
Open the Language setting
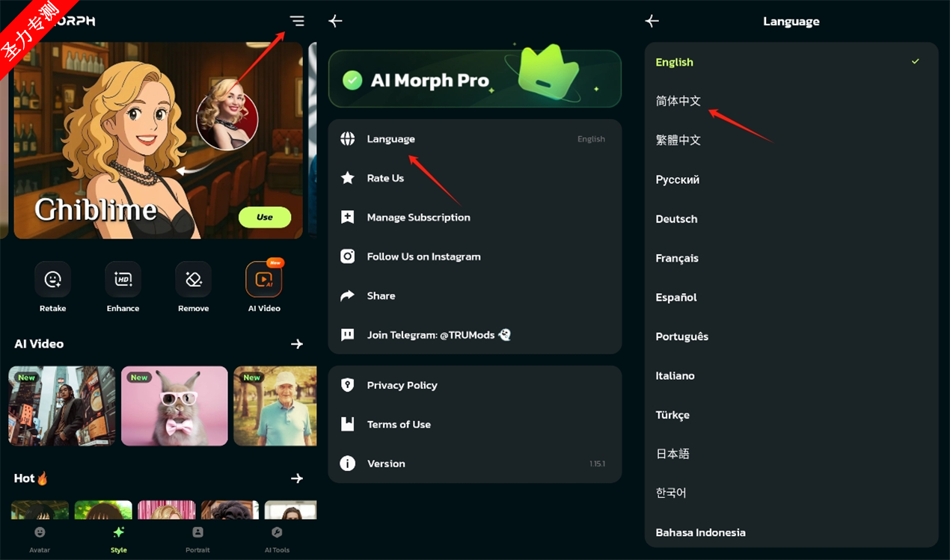click(x=475, y=139)
